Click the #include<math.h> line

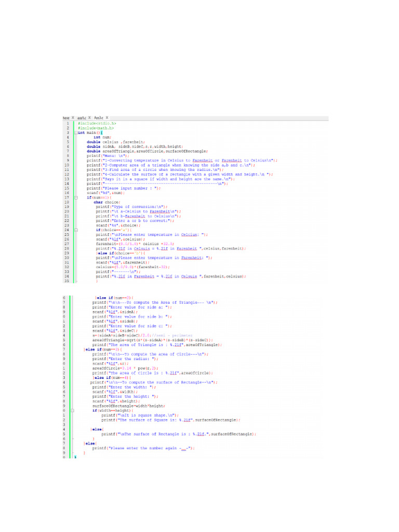tap(96, 128)
